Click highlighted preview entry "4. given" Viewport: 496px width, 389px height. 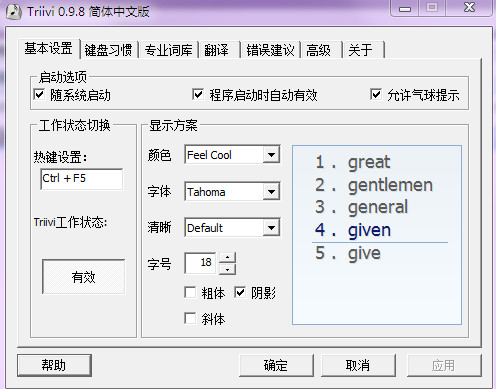pos(353,230)
